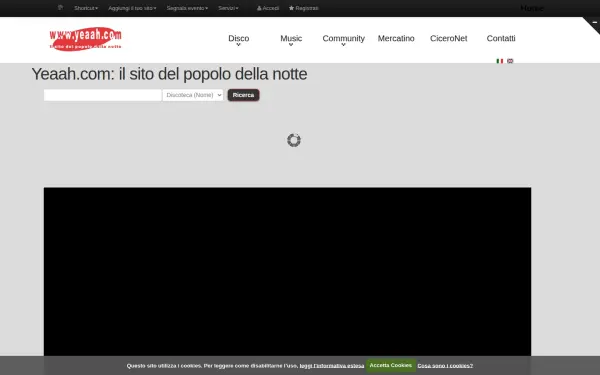
Task: Expand the Servizi dropdown menu
Action: tap(228, 8)
